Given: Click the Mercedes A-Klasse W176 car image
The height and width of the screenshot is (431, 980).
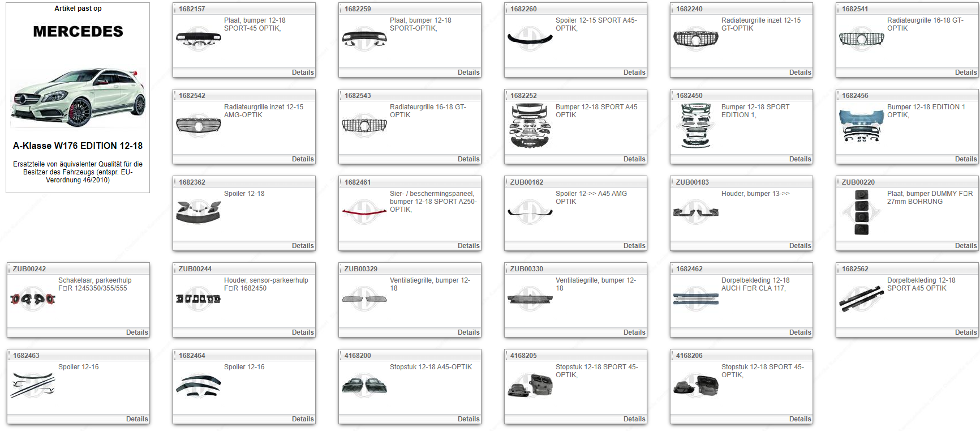Looking at the screenshot, I should coord(78,97).
